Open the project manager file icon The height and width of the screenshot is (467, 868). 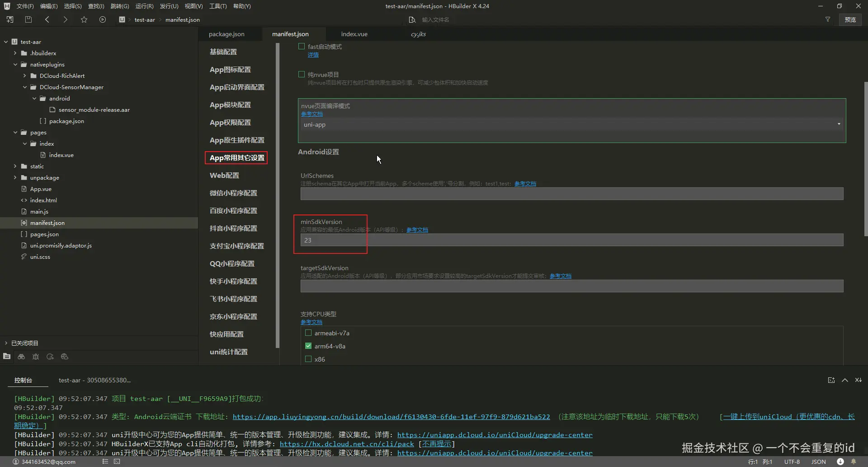[7, 357]
